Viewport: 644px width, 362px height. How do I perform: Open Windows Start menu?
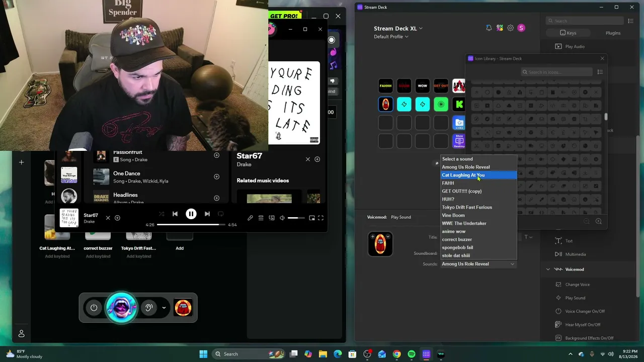pos(203,354)
